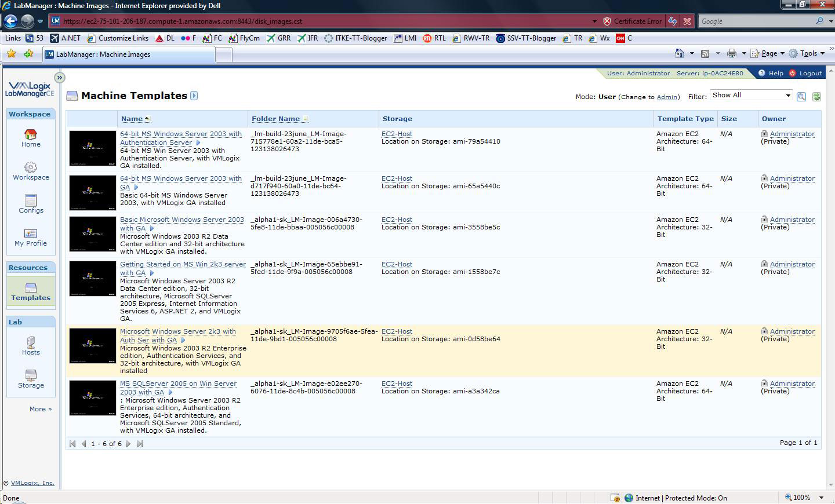Image resolution: width=835 pixels, height=504 pixels.
Task: Click the More link in the sidebar
Action: [41, 409]
